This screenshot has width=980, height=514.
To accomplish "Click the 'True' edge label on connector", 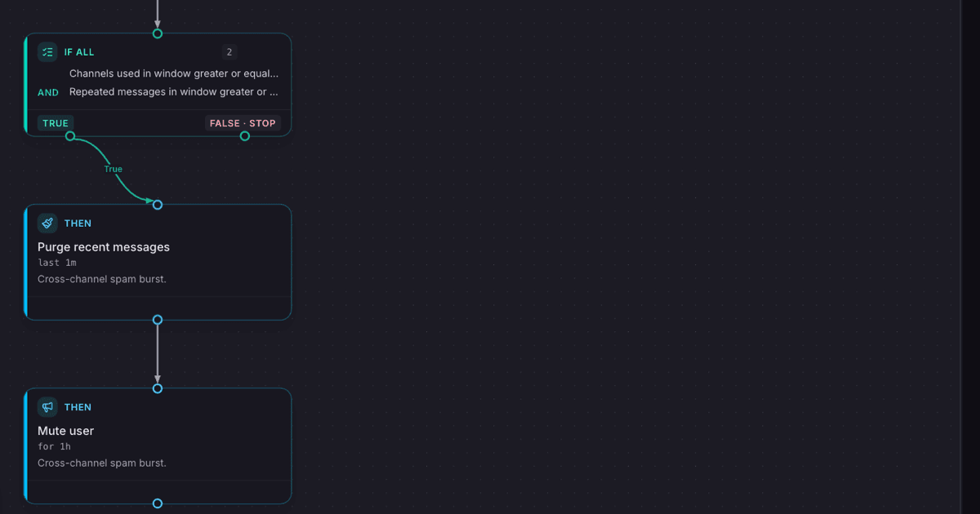I will [113, 169].
